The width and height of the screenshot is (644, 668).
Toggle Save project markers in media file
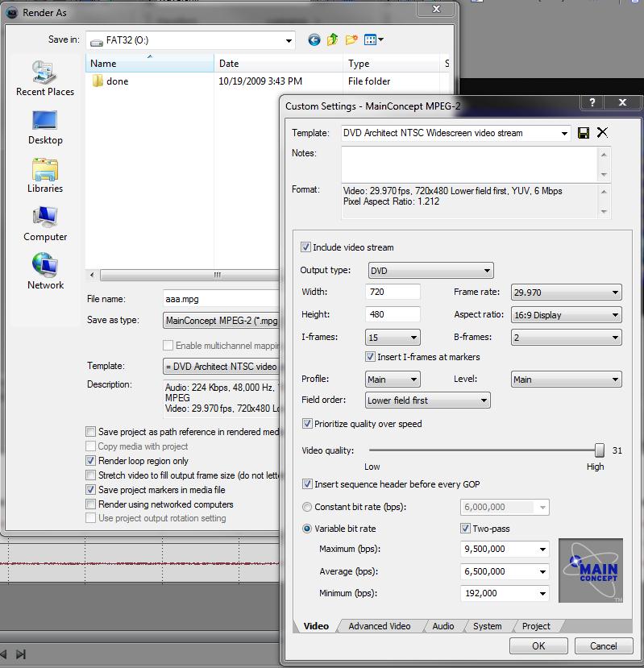pyautogui.click(x=90, y=489)
